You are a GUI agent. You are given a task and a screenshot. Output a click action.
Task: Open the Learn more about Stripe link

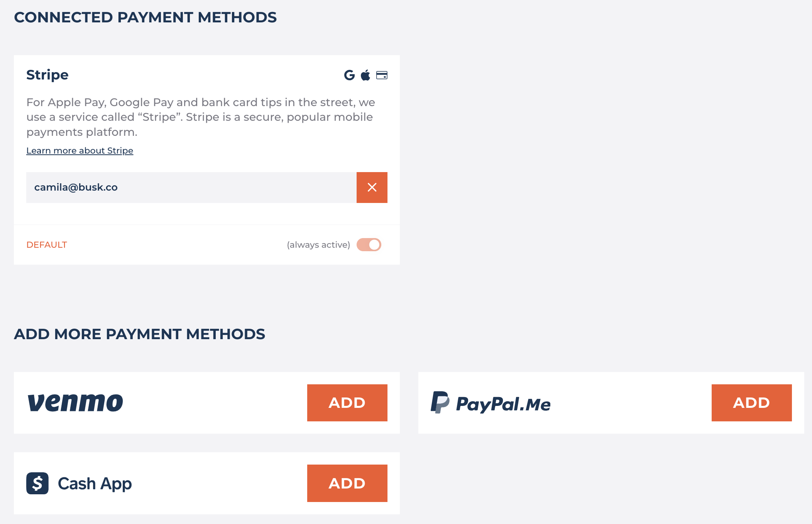[80, 150]
